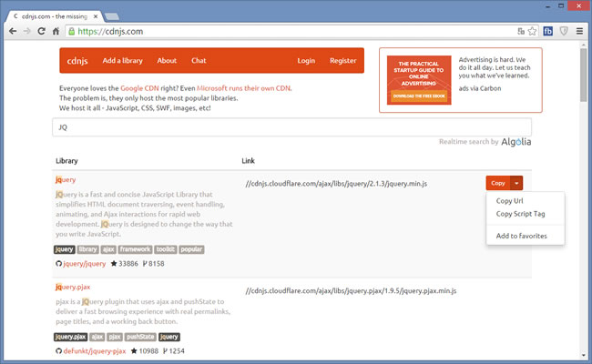The image size is (592, 364).
Task: Click the Algolia logo
Action: pyautogui.click(x=516, y=142)
